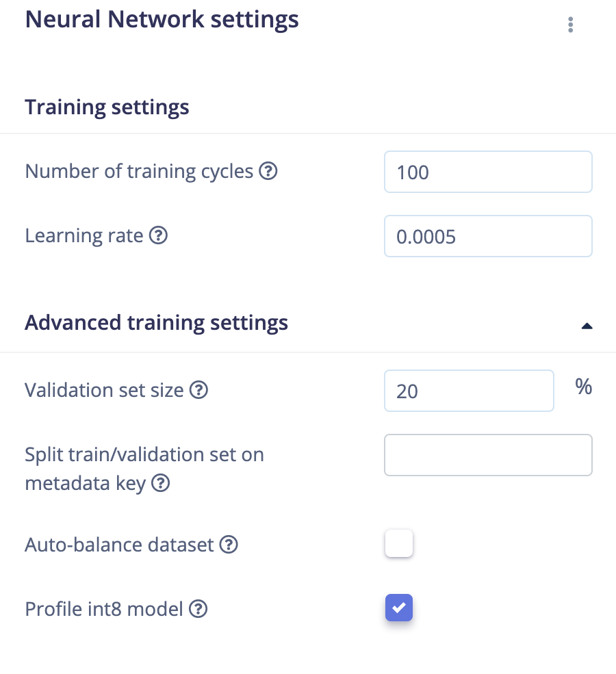Viewport: 616px width, 674px height.
Task: Click the Neural Network settings title
Action: (162, 20)
